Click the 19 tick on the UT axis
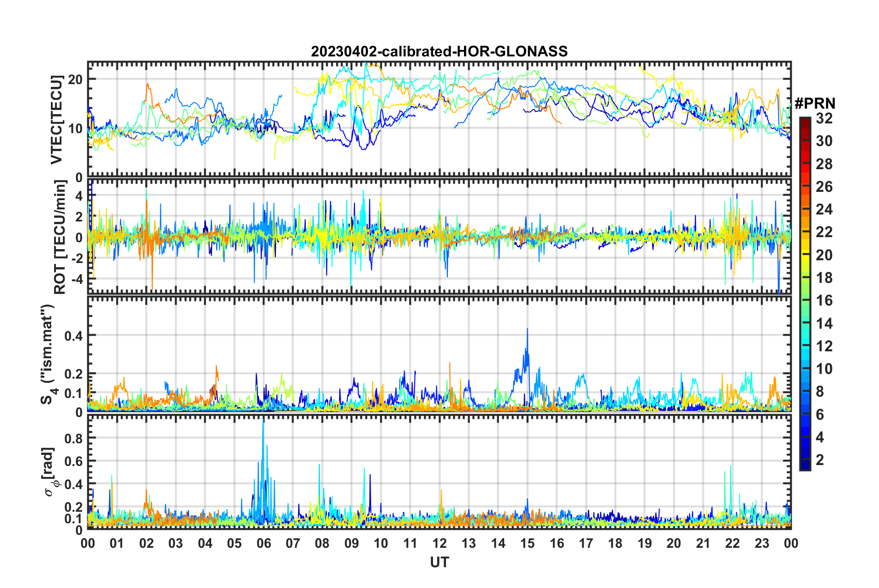Image resolution: width=879 pixels, height=588 pixels. point(645,543)
